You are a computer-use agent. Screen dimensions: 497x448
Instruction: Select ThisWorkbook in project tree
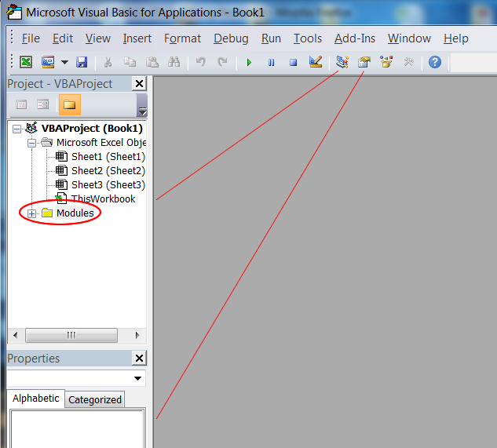[x=104, y=199]
